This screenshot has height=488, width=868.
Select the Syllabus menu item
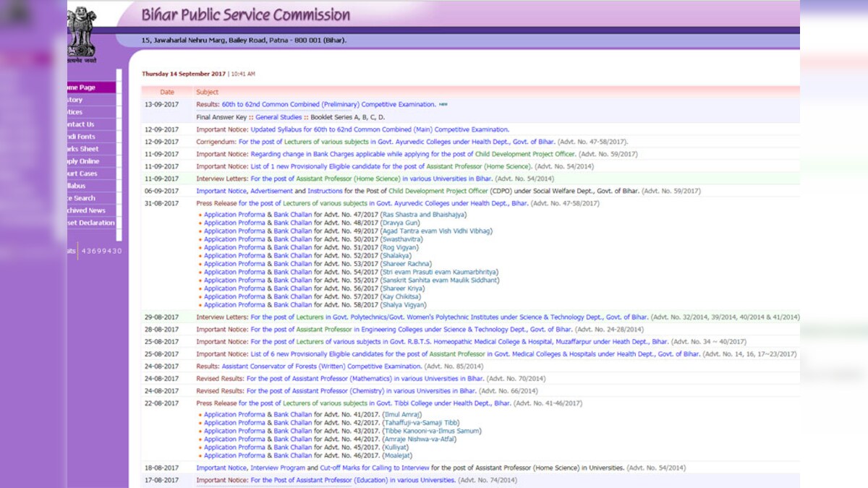pos(91,186)
